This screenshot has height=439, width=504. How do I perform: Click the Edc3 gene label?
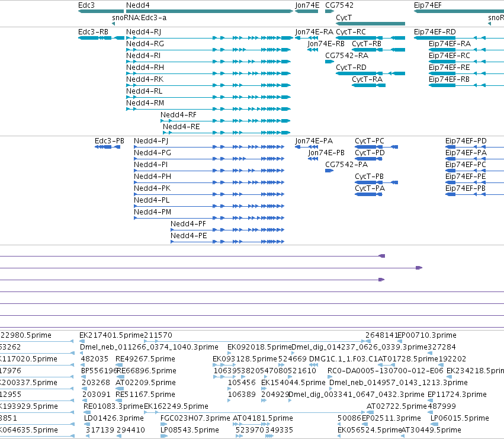click(x=86, y=5)
